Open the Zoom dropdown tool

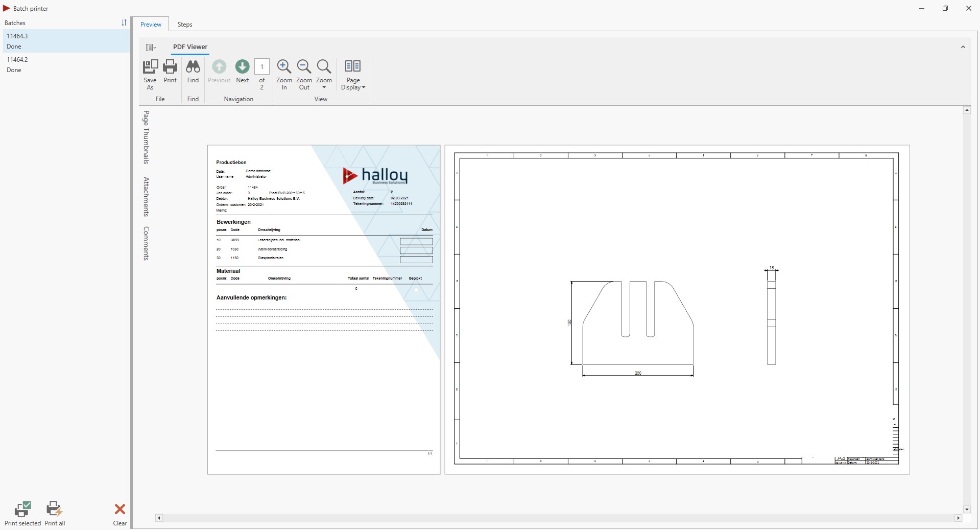pos(324,75)
